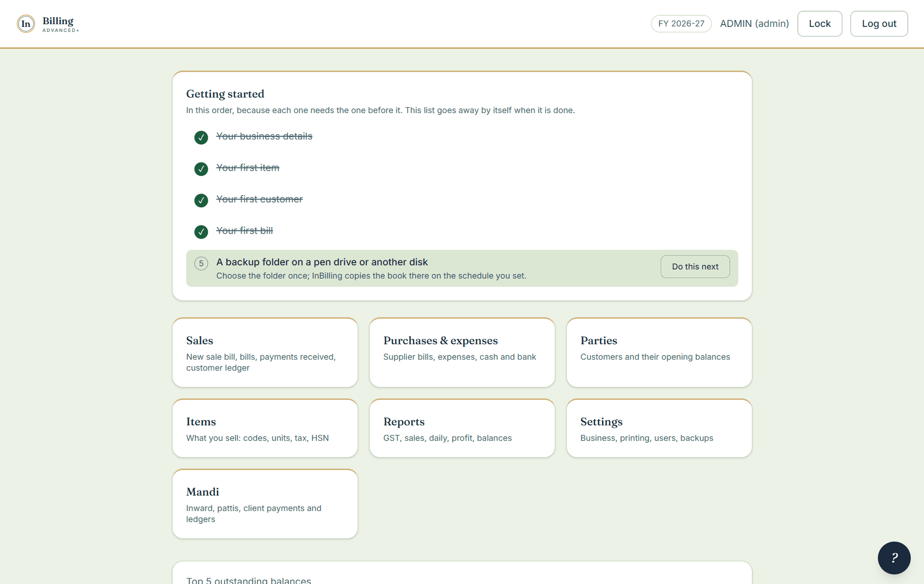Click the InBilling circular logo icon
The image size is (924, 584).
26,24
